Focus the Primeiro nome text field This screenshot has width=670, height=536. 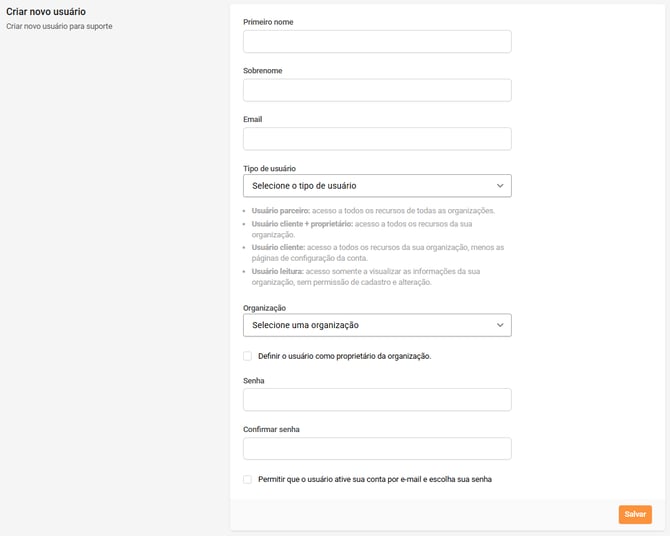pyautogui.click(x=377, y=41)
